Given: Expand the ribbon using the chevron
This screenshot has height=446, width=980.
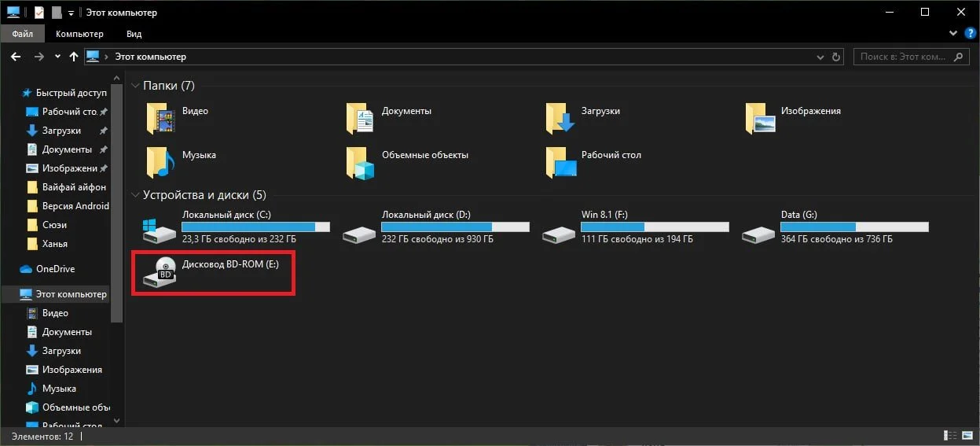Looking at the screenshot, I should [953, 34].
